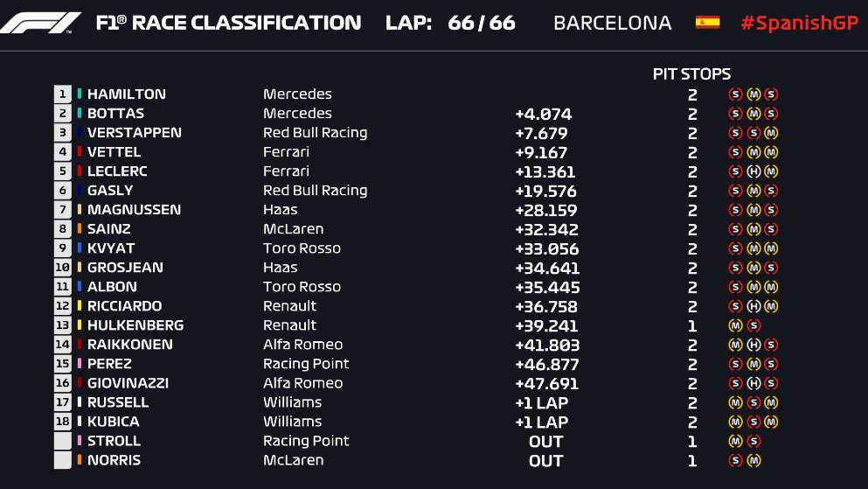Screen dimensions: 868x489
Task: Click the empty position box next to Stroll
Action: click(63, 441)
